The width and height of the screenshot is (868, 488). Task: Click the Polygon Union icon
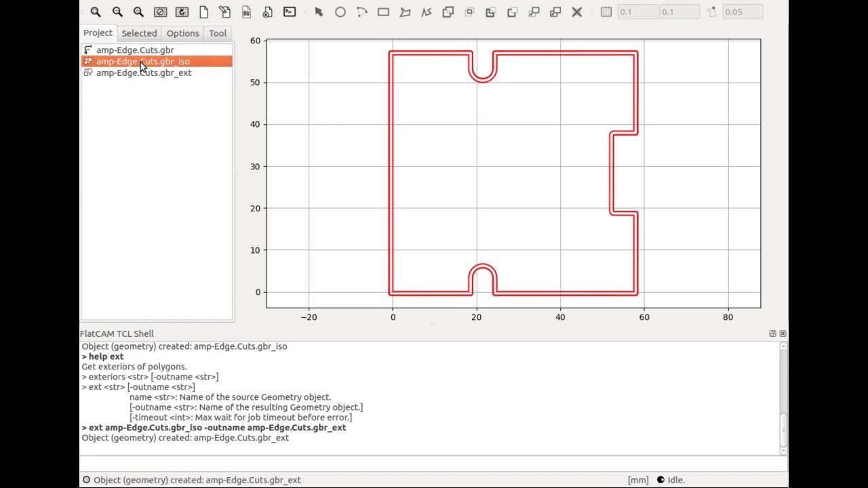click(x=448, y=12)
